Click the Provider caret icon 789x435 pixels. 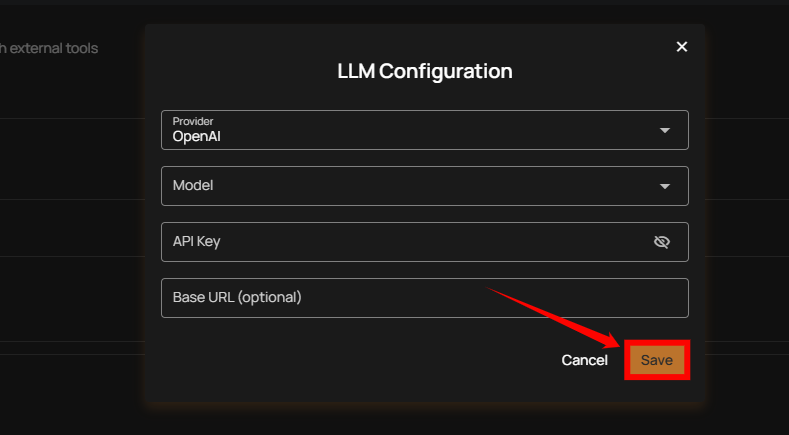[665, 130]
